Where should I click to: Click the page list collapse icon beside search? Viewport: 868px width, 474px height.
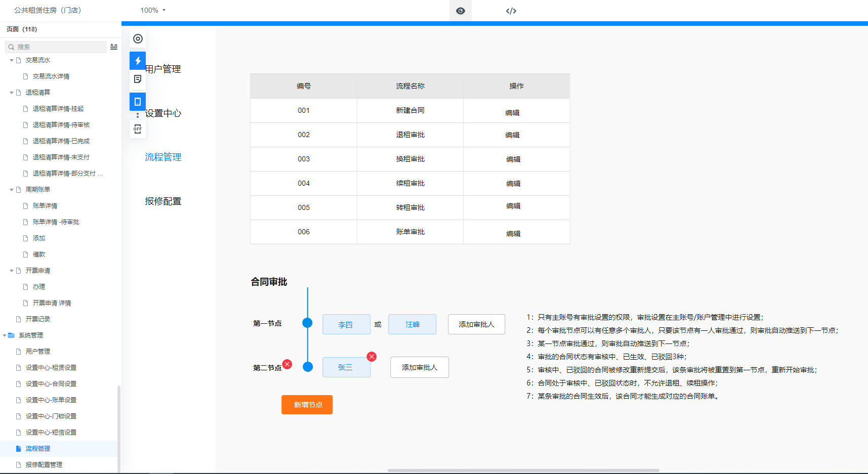pyautogui.click(x=114, y=47)
